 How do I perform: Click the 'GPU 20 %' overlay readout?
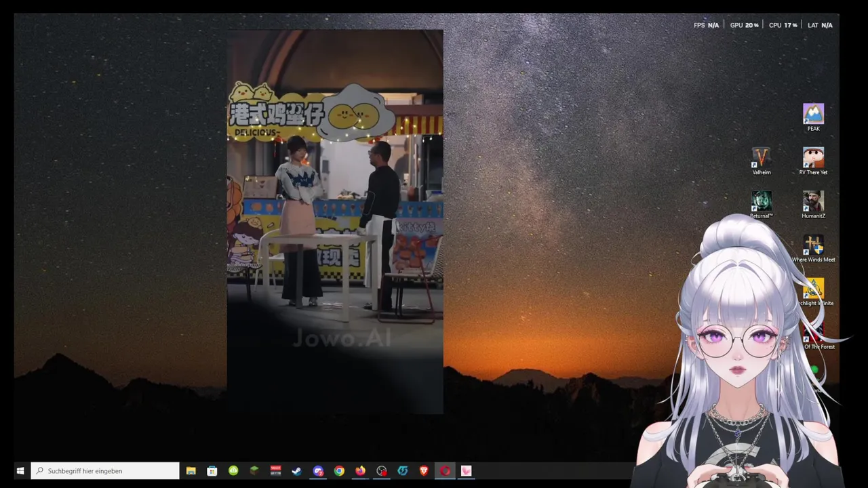(x=744, y=25)
